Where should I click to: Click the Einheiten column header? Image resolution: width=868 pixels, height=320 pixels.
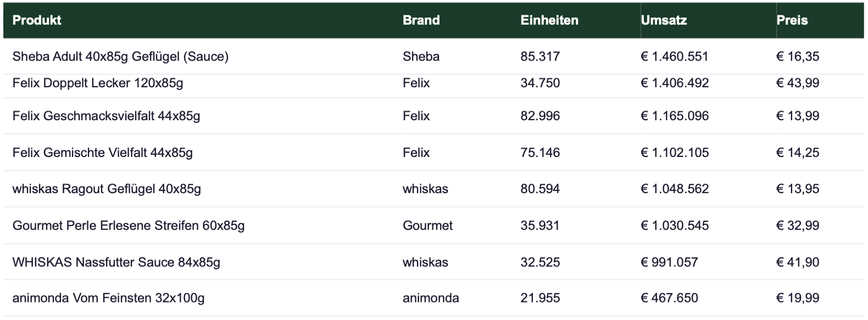549,20
